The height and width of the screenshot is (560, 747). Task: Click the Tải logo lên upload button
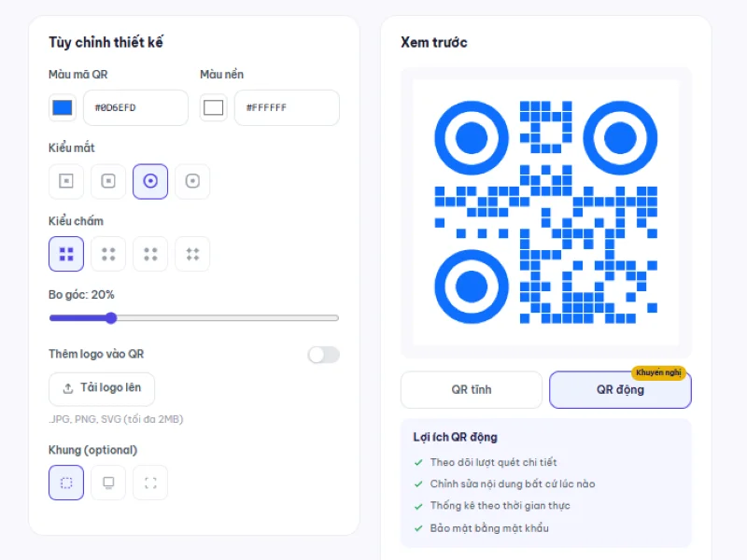102,388
